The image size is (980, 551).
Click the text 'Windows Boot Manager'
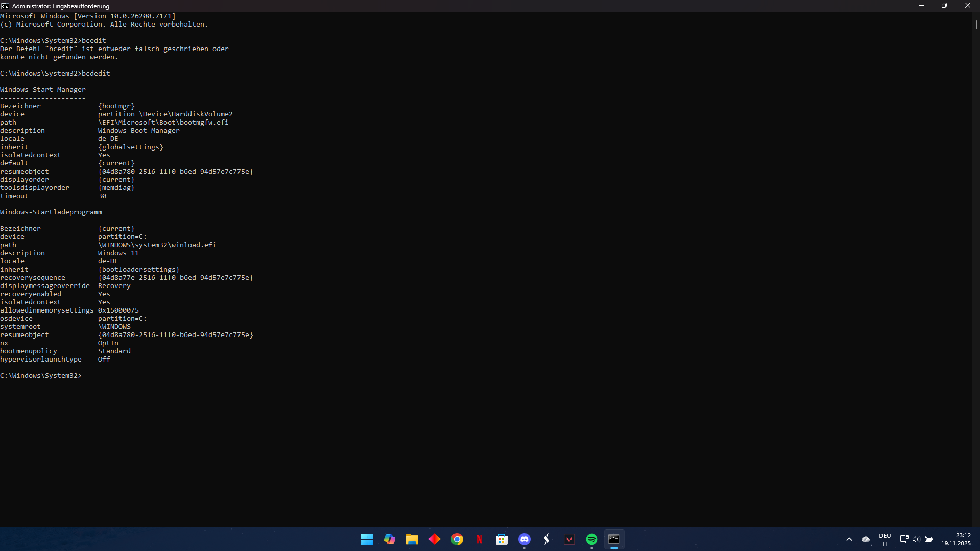(139, 131)
